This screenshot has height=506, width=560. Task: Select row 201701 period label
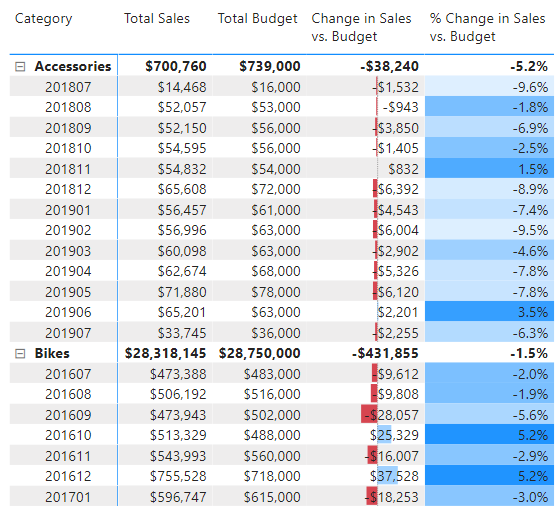pos(68,497)
